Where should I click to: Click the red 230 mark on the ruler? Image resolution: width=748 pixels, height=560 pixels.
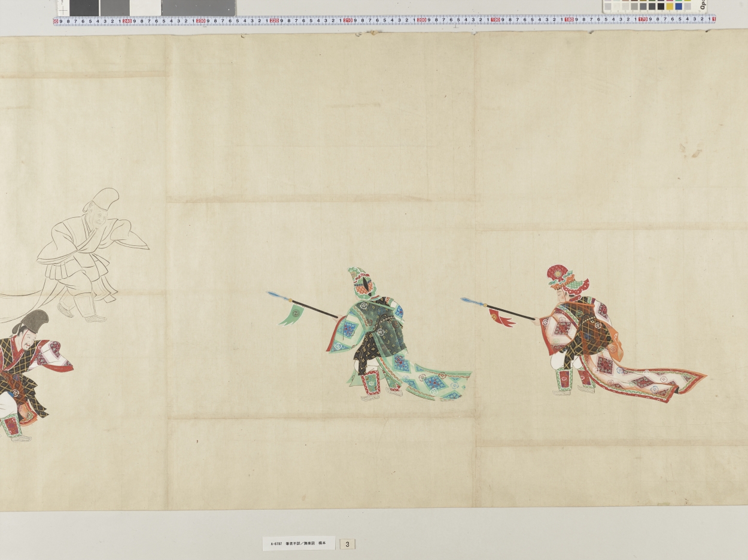(x=200, y=21)
